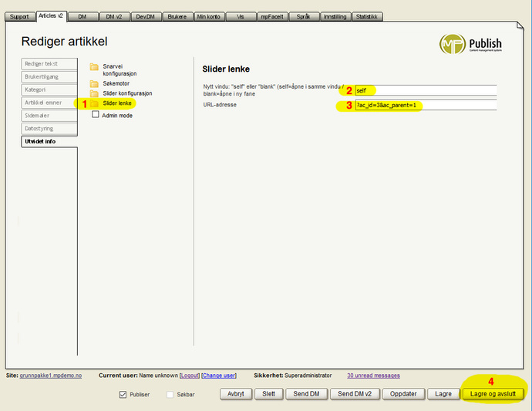Tick the Søkbar checkbox
Screen dimensions: 532x411
tap(170, 394)
